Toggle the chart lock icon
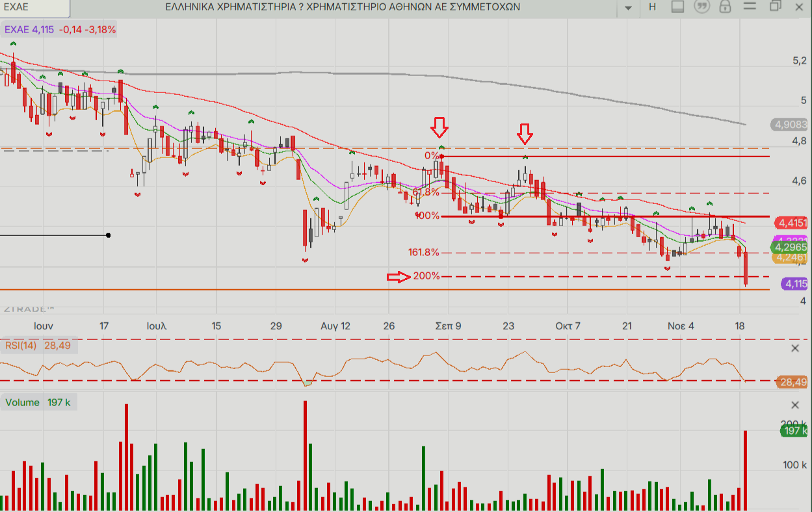 [726, 7]
